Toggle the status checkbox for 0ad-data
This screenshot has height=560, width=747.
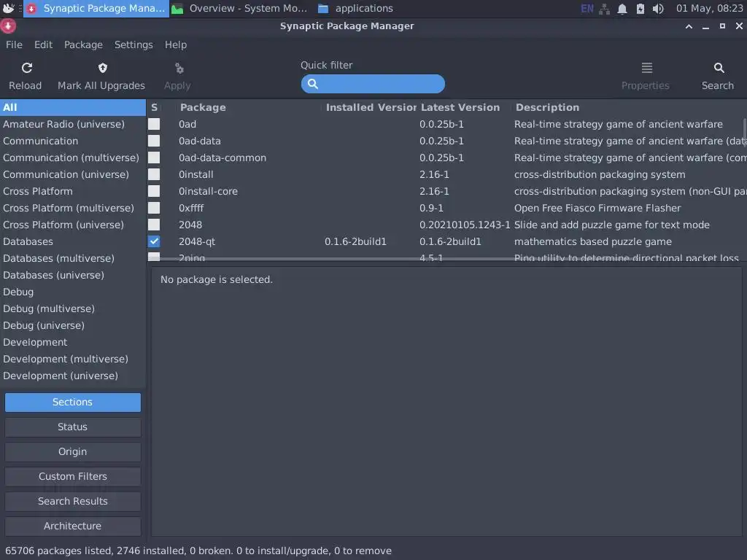(154, 141)
